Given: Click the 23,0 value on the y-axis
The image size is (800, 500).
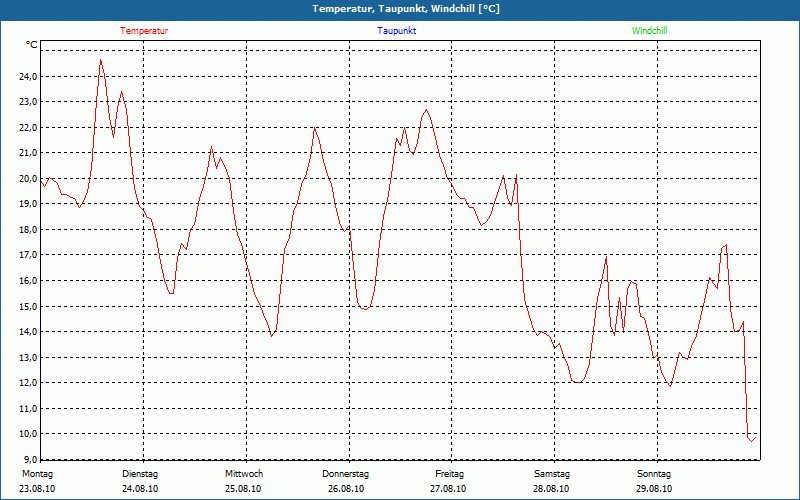Looking at the screenshot, I should [x=28, y=102].
